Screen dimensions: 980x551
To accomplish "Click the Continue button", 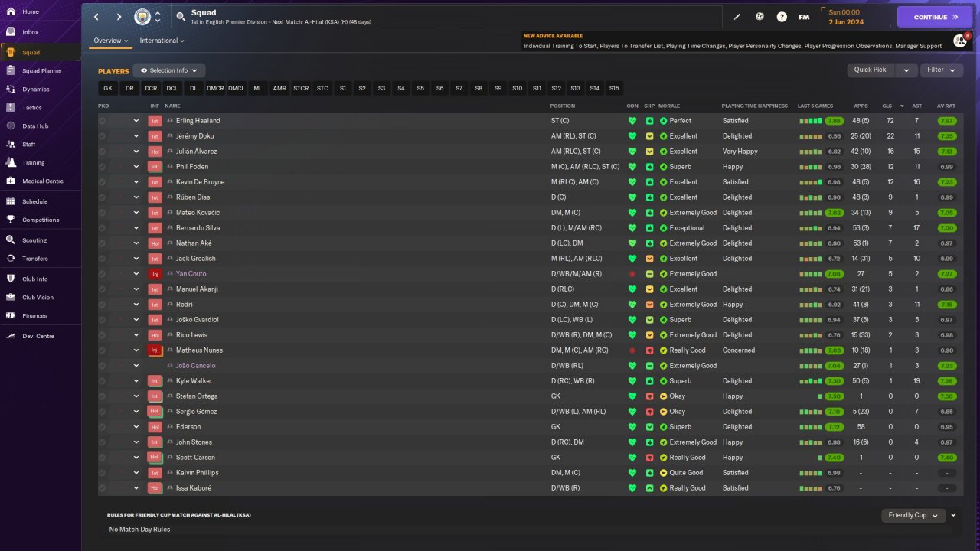I will pos(935,17).
